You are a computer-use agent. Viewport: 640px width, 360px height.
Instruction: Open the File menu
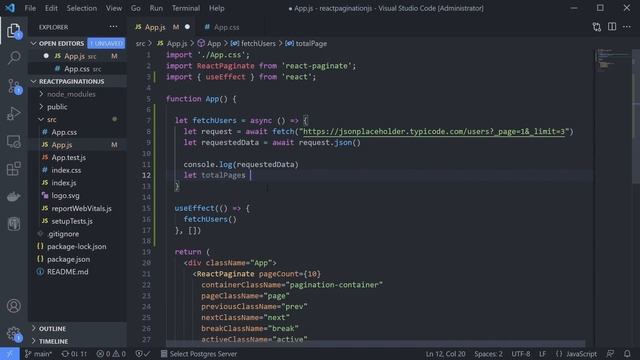click(30, 8)
